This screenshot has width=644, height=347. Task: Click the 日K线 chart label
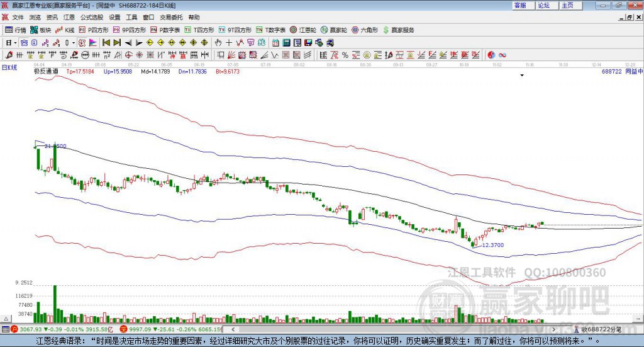pos(9,67)
